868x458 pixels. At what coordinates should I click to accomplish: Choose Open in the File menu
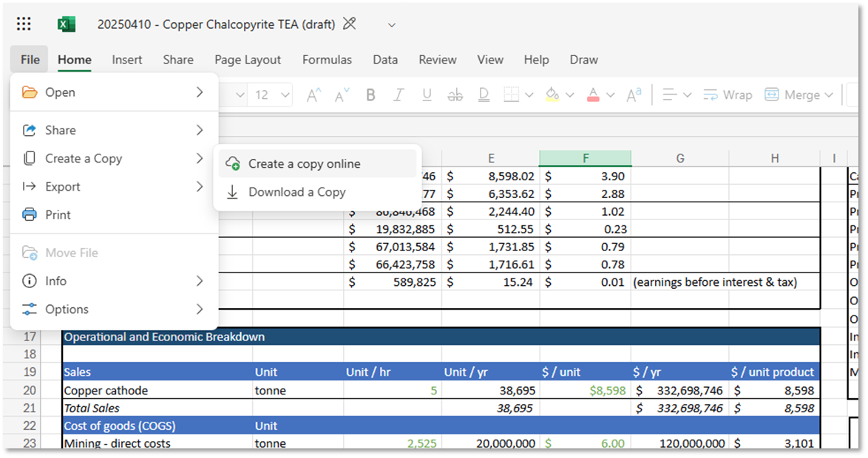coord(114,92)
